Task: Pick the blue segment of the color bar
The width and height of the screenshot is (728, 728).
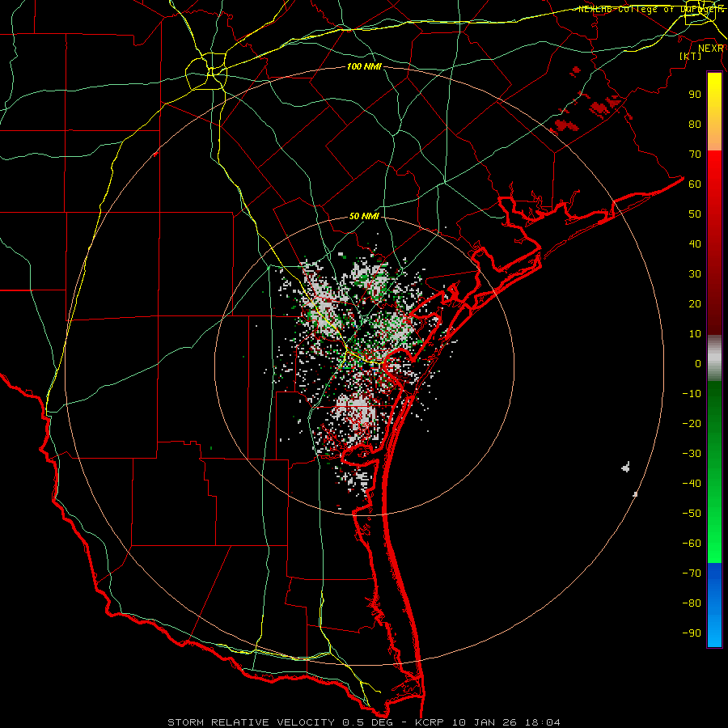Action: coord(714,605)
